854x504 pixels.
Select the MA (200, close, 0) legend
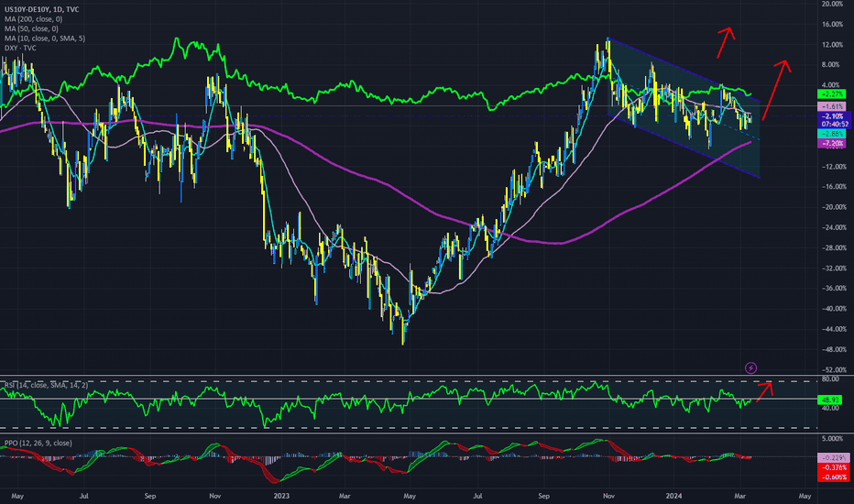point(33,19)
